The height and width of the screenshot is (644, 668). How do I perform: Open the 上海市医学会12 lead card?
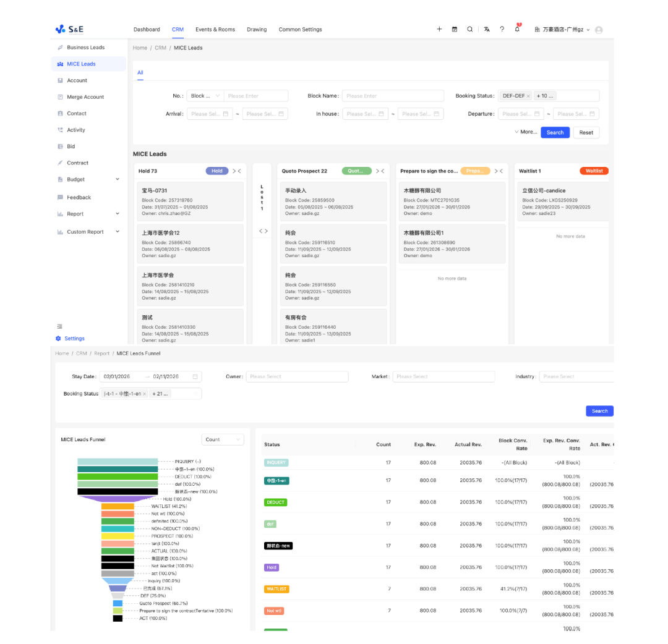(x=190, y=244)
